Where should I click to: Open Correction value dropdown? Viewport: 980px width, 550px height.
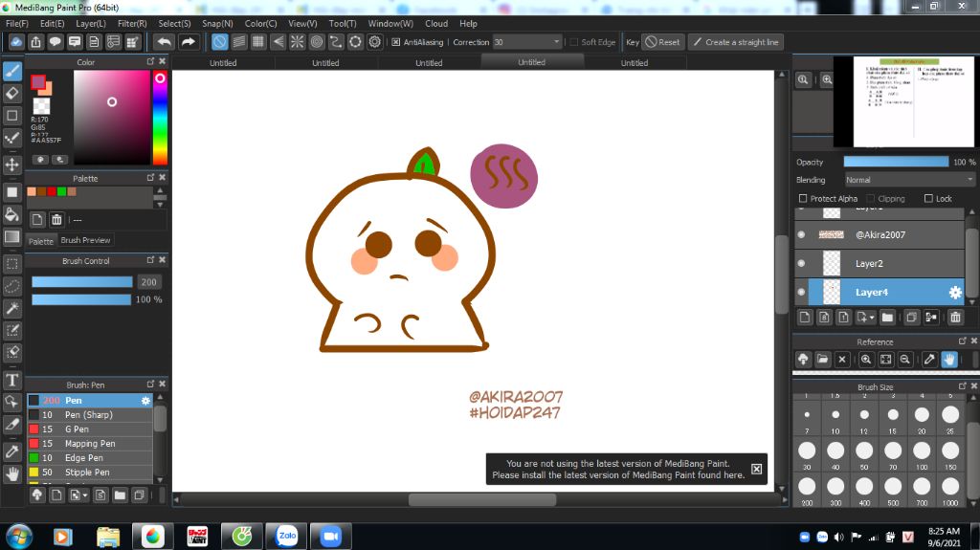(556, 42)
